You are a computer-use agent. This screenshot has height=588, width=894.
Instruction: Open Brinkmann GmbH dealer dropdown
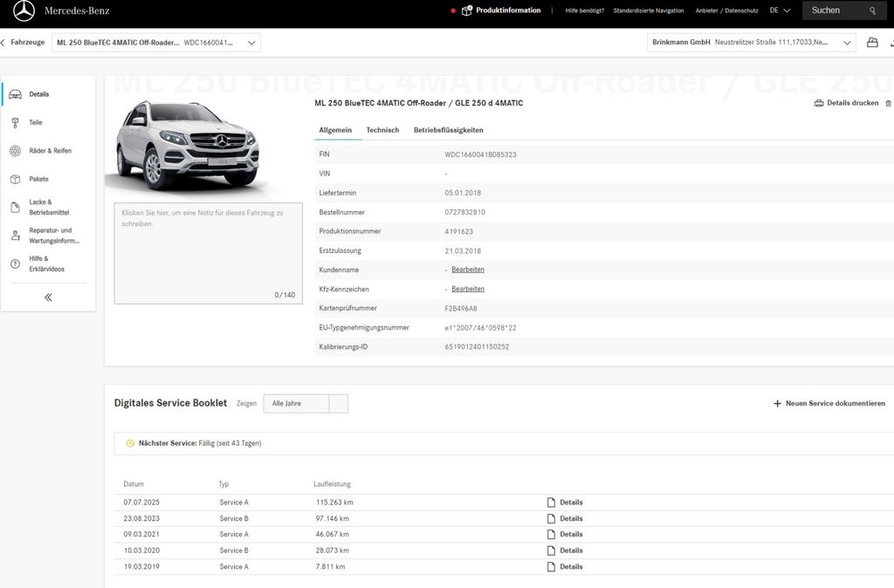tap(752, 42)
